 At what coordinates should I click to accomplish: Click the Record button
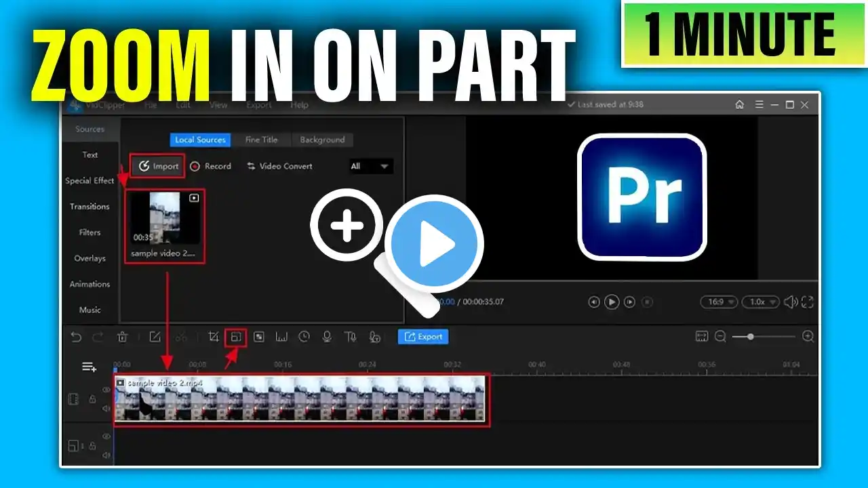211,166
